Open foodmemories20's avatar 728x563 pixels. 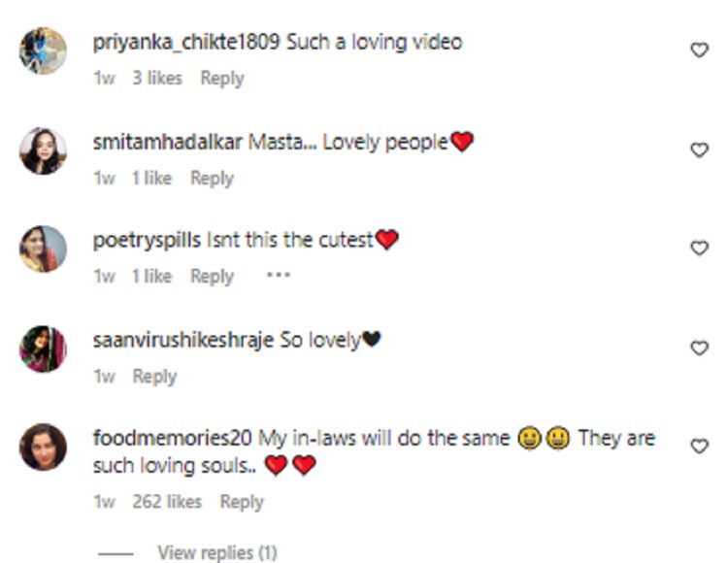43,447
